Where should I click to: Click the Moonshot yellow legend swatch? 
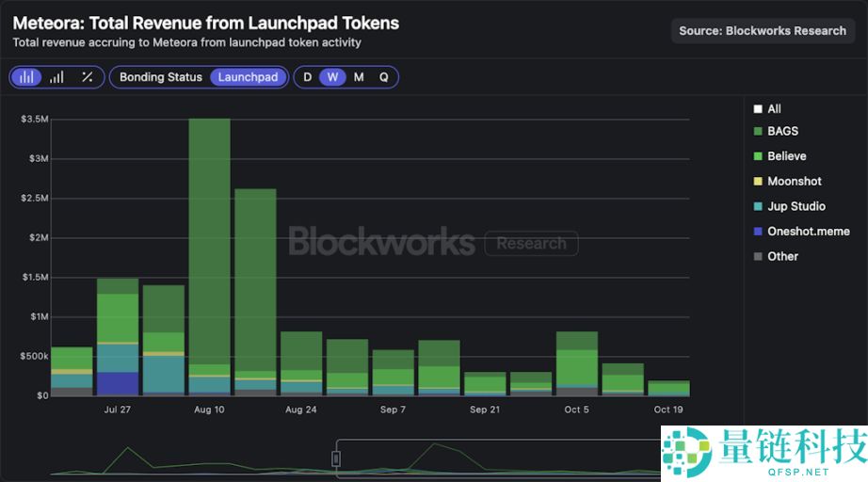(x=758, y=182)
